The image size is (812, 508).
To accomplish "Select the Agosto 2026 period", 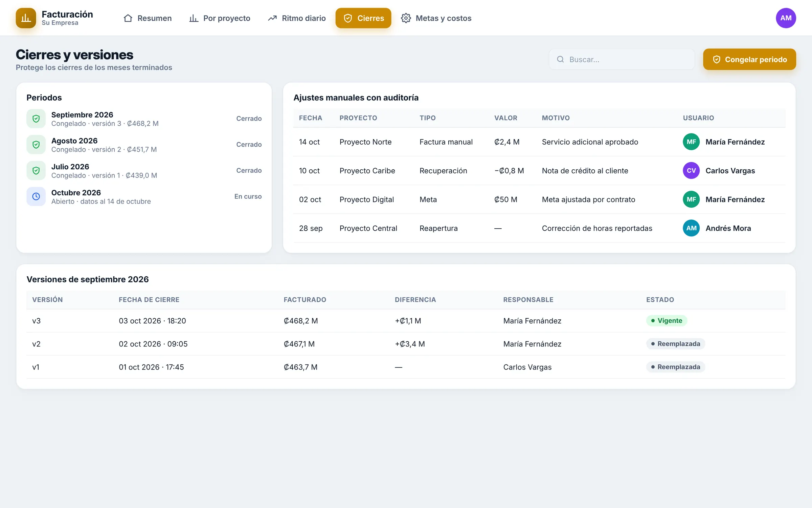I will click(144, 145).
